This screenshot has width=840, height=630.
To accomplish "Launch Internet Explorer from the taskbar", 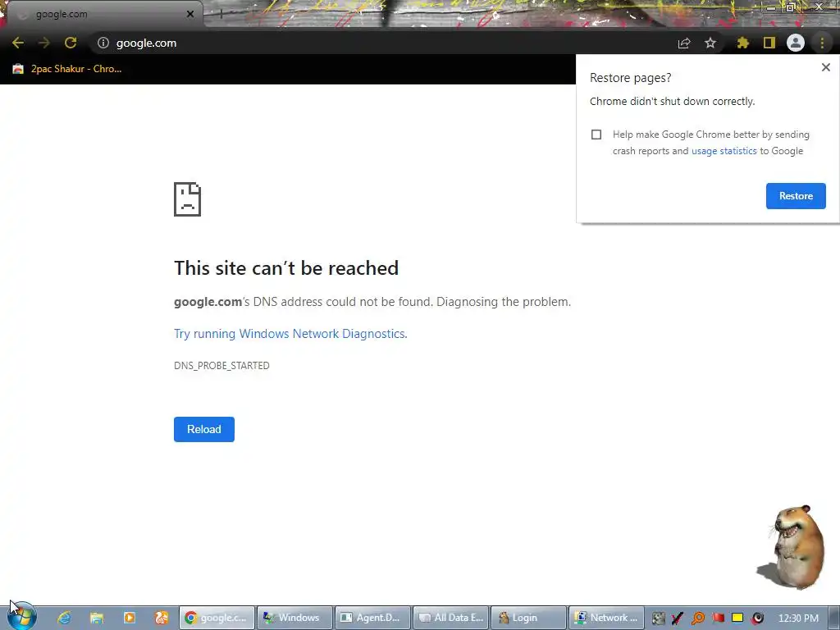I will pos(64,618).
